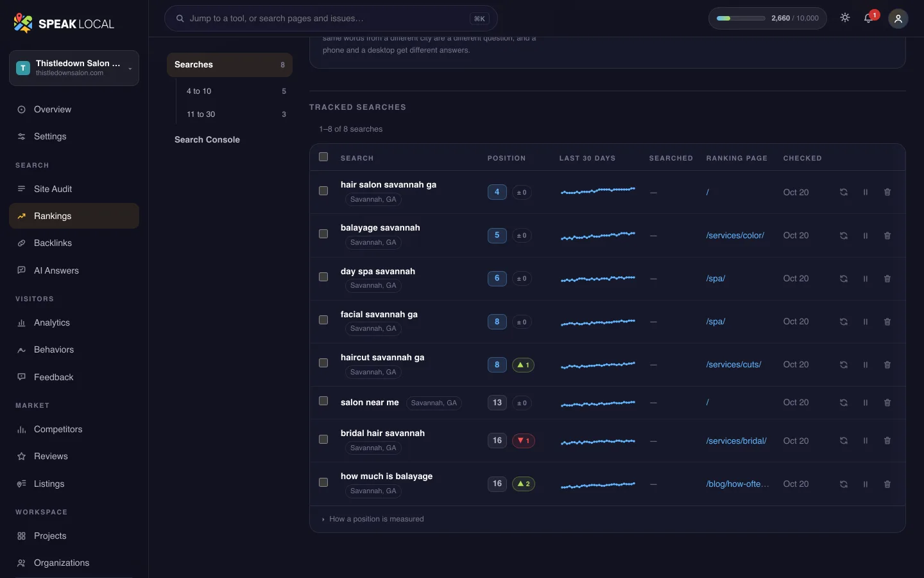The image size is (924, 578).
Task: Refresh the 'hair salon savannah ga' search
Action: [x=844, y=192]
